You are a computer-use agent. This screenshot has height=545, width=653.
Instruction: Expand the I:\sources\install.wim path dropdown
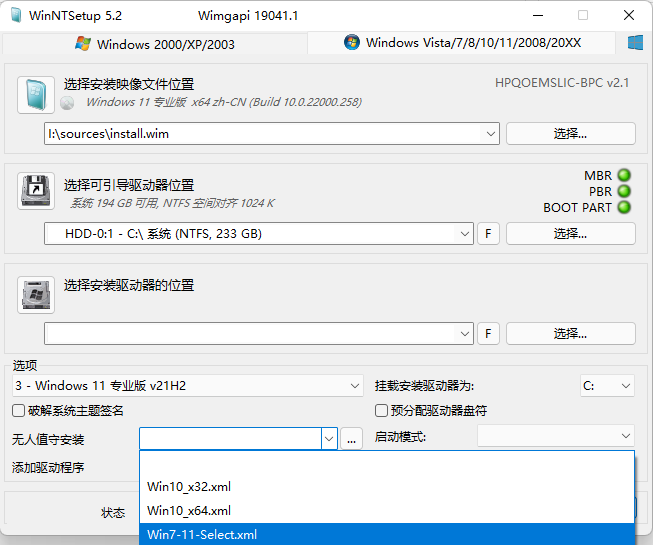[x=491, y=134]
